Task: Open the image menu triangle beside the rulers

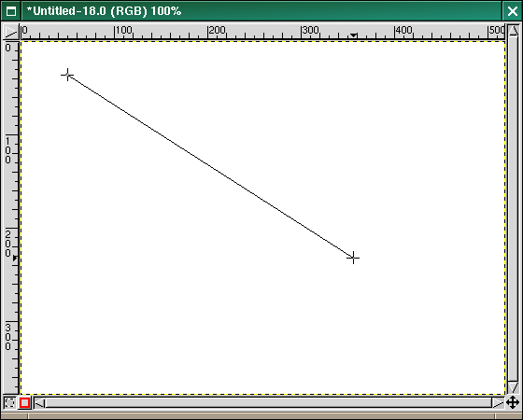Action: [10, 32]
